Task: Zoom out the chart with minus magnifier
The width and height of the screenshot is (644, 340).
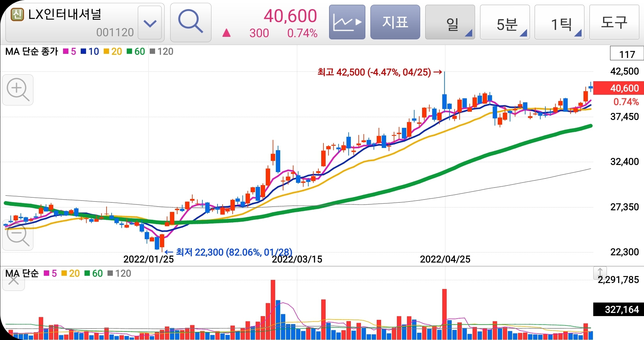Action: pyautogui.click(x=18, y=235)
